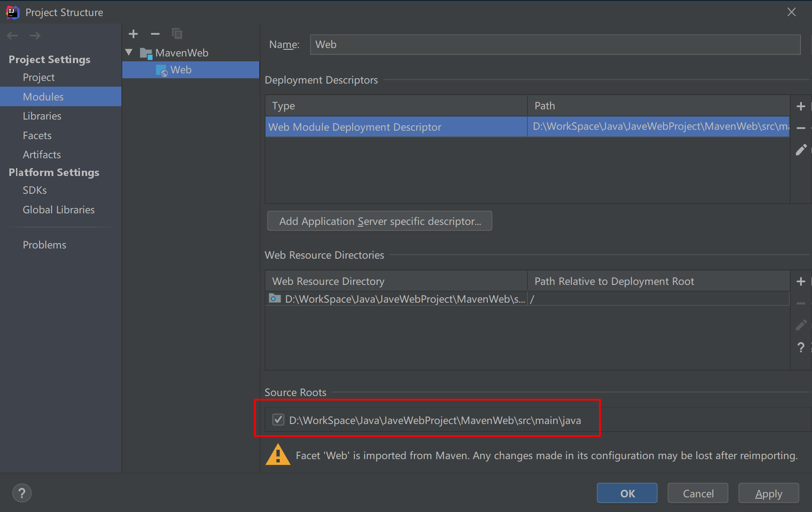
Task: Remove web resource directory minus icon
Action: (801, 304)
